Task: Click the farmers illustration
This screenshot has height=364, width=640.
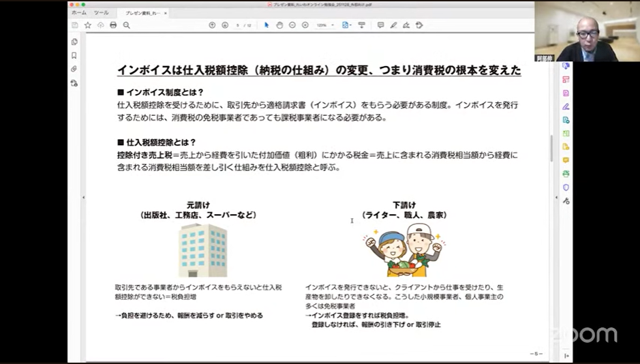Action: (x=403, y=249)
